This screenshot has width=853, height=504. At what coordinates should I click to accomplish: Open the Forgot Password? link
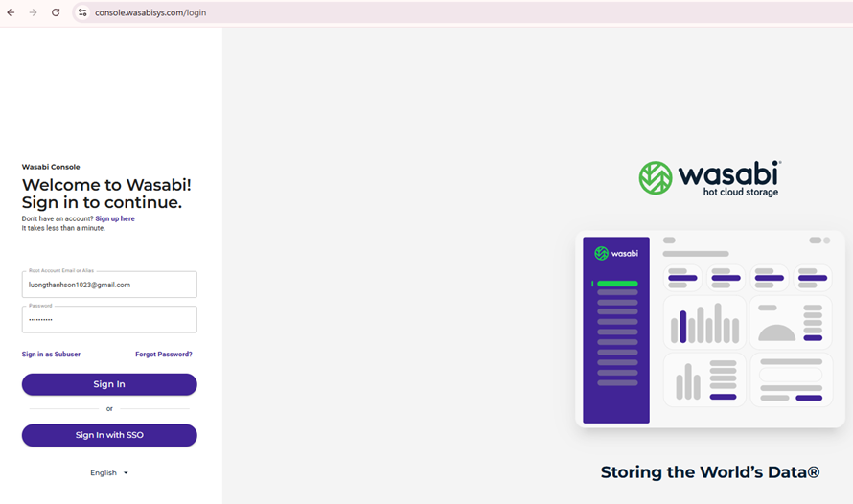tap(163, 355)
